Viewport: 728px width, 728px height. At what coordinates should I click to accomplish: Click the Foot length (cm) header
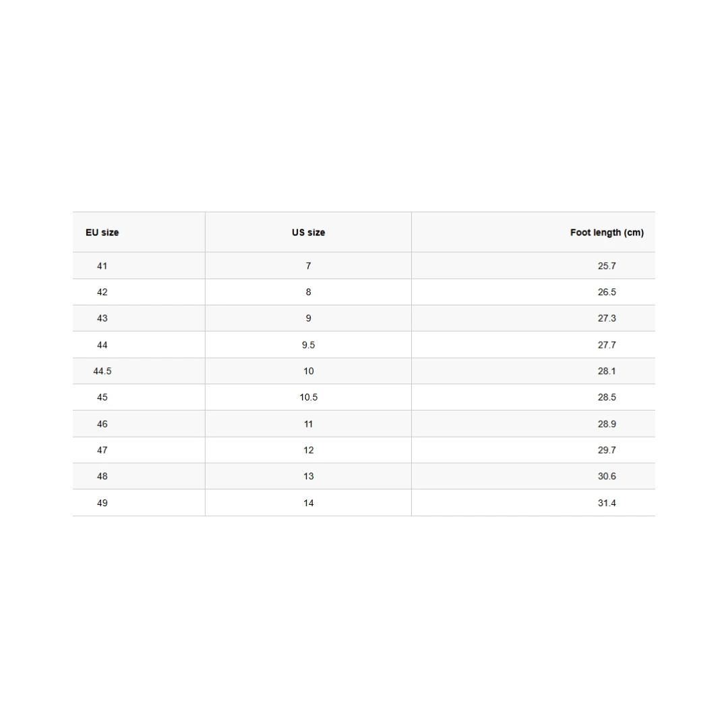[607, 233]
